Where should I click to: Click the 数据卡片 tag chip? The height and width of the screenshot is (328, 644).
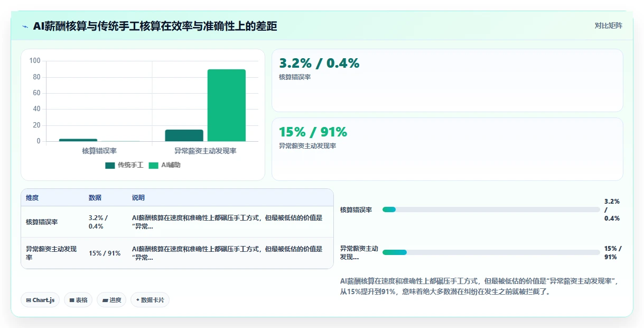click(x=150, y=300)
